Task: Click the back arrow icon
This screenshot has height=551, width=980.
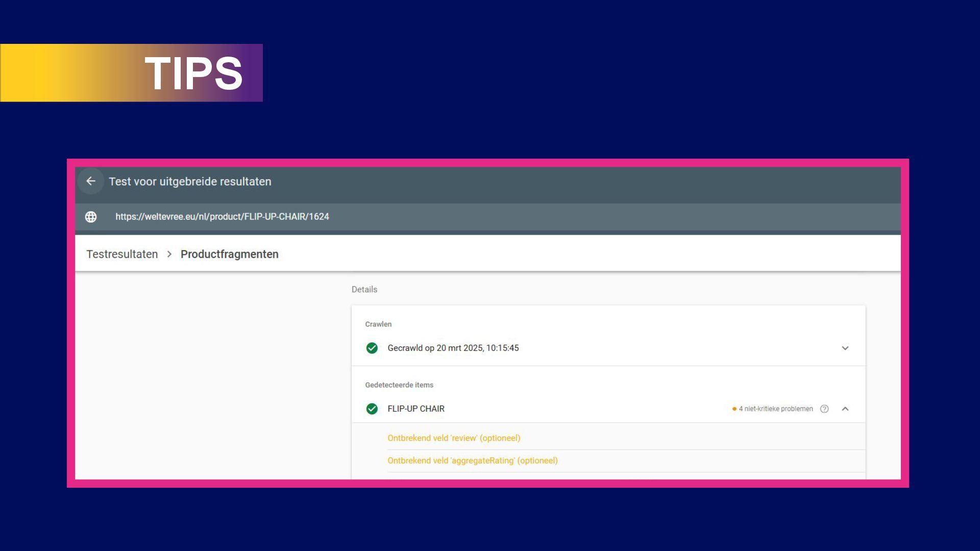Action: pyautogui.click(x=91, y=181)
